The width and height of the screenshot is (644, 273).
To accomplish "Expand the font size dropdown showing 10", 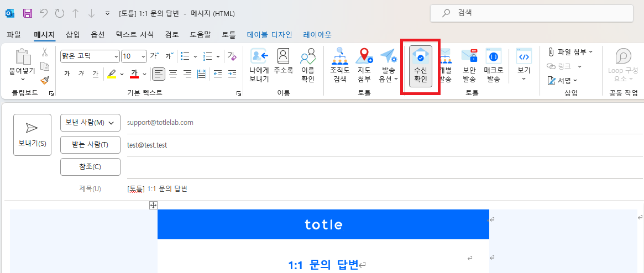I will click(x=143, y=56).
